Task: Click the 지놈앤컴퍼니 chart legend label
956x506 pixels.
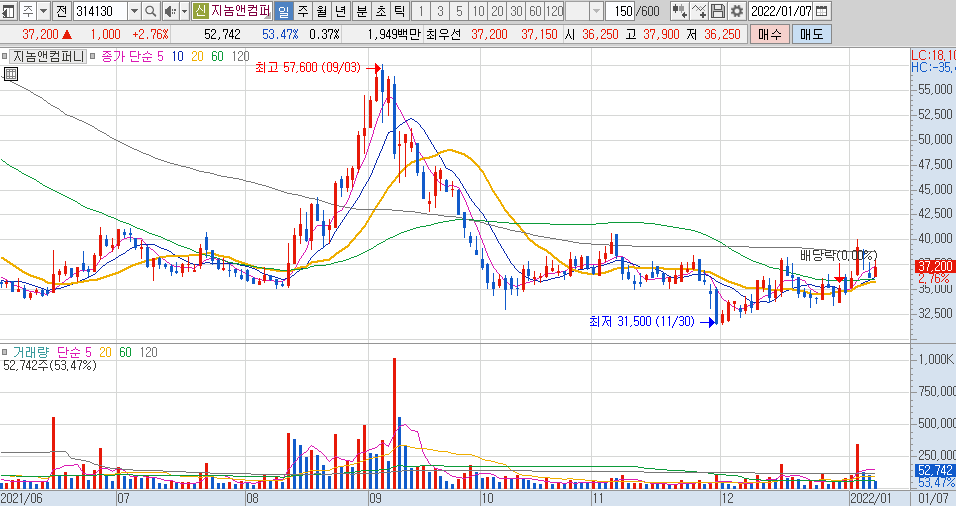Action: (48, 56)
